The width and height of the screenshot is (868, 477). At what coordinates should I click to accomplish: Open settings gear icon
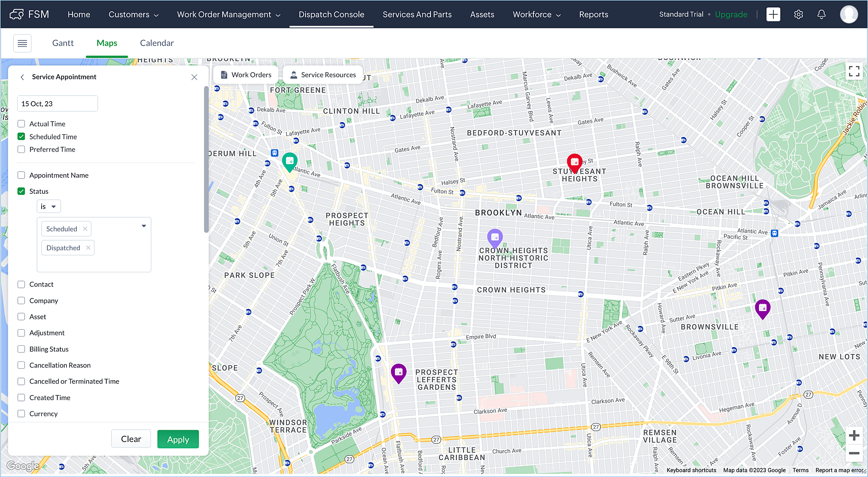coord(798,14)
